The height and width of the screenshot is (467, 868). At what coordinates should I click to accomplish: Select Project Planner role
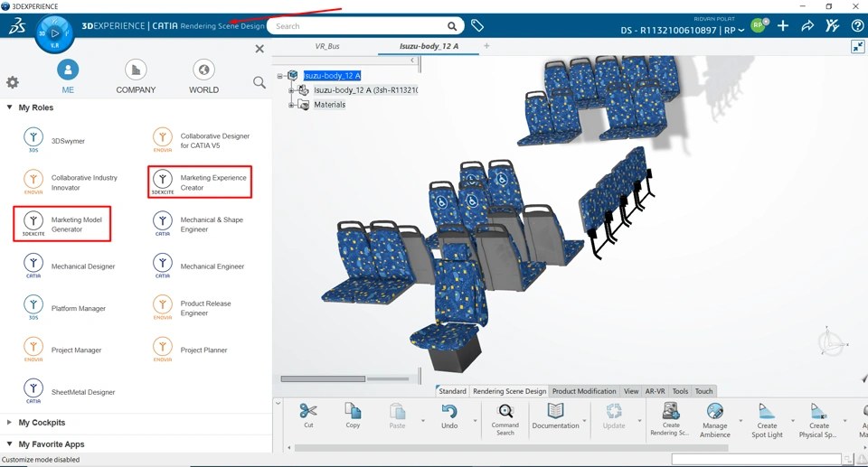coord(190,350)
